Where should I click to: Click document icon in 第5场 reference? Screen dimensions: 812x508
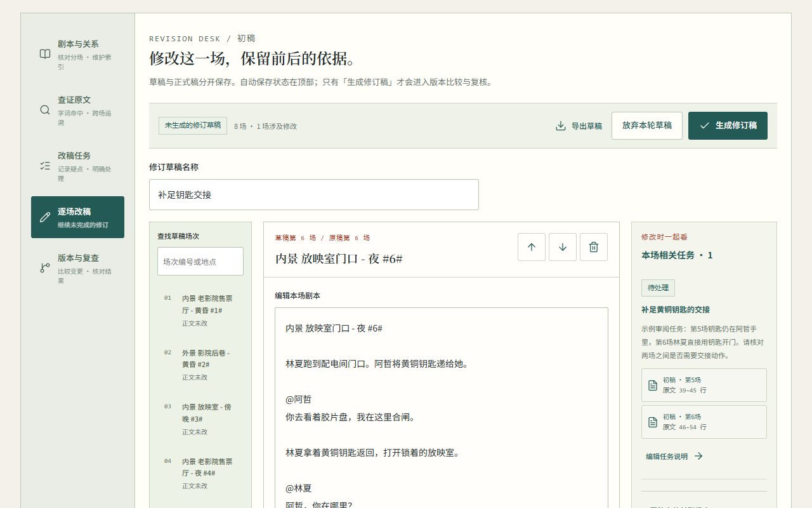point(653,385)
